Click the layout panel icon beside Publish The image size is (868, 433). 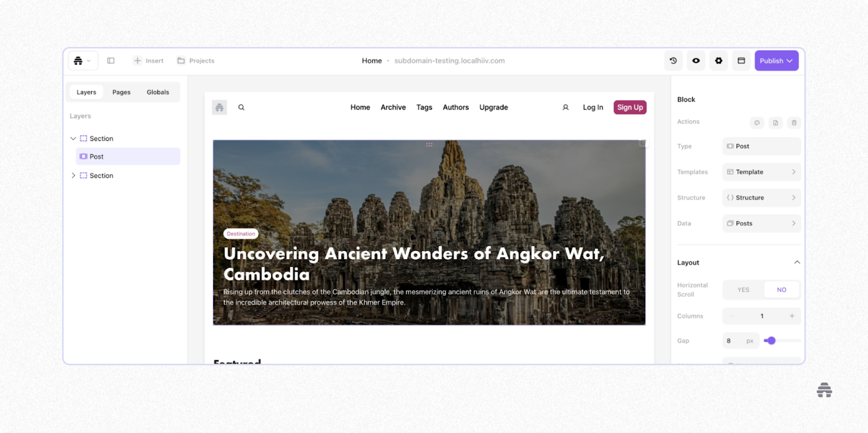coord(741,61)
